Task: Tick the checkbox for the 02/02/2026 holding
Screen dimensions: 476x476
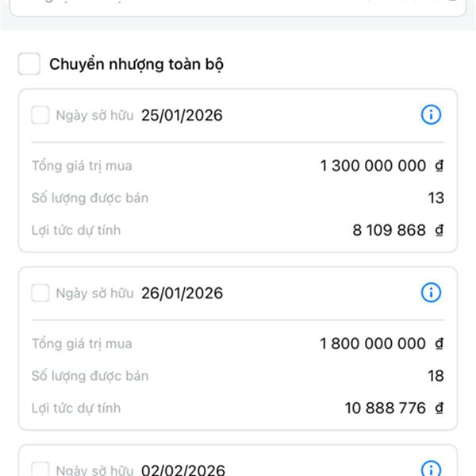Action: pyautogui.click(x=40, y=469)
